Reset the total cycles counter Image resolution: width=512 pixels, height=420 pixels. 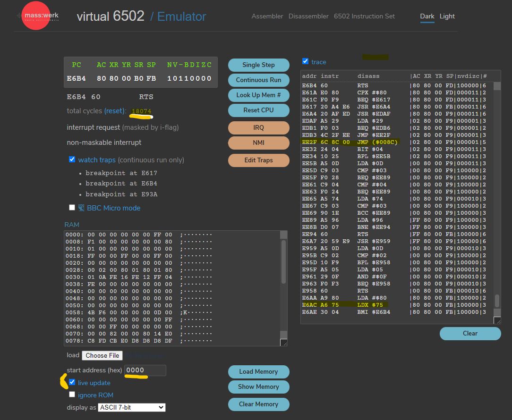pos(114,111)
